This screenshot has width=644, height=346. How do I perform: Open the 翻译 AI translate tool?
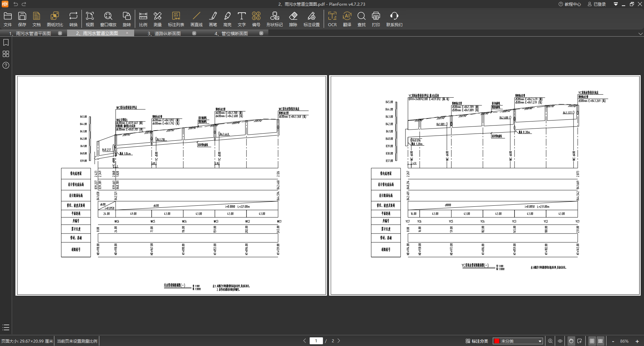tap(347, 19)
